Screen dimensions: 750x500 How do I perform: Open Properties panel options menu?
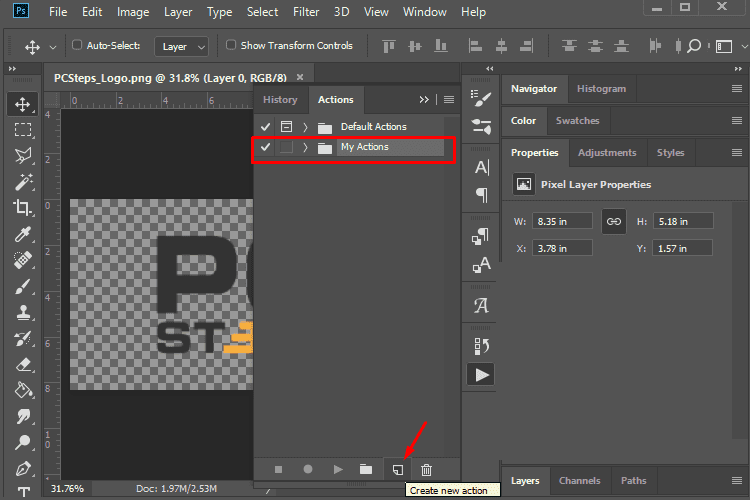pos(737,153)
